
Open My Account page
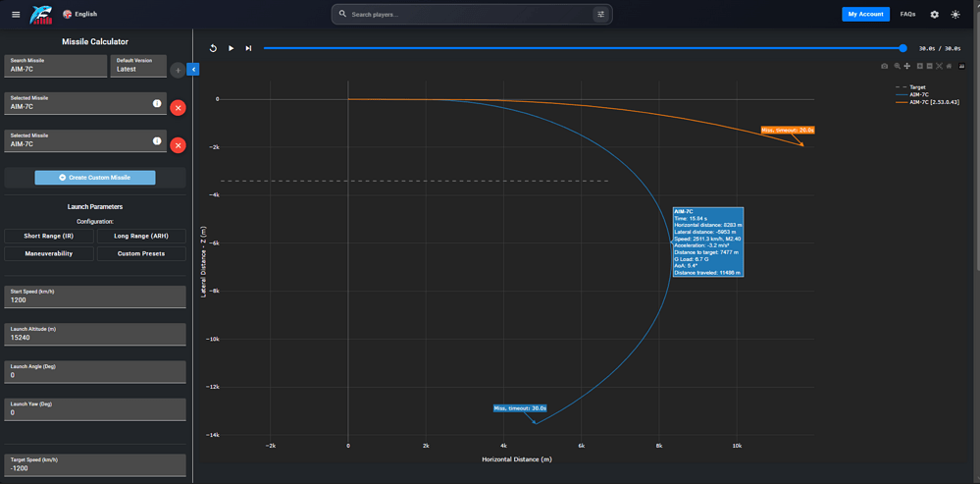pos(865,14)
